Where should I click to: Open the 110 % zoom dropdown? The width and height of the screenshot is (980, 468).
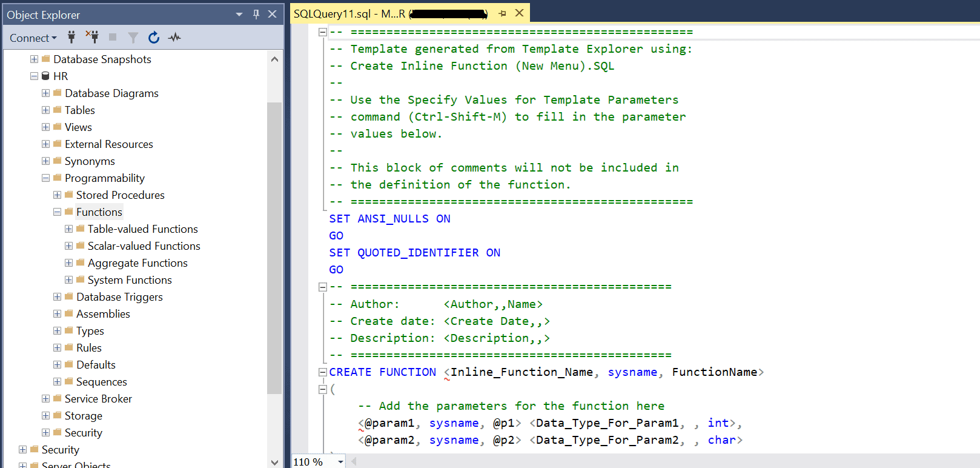(340, 462)
